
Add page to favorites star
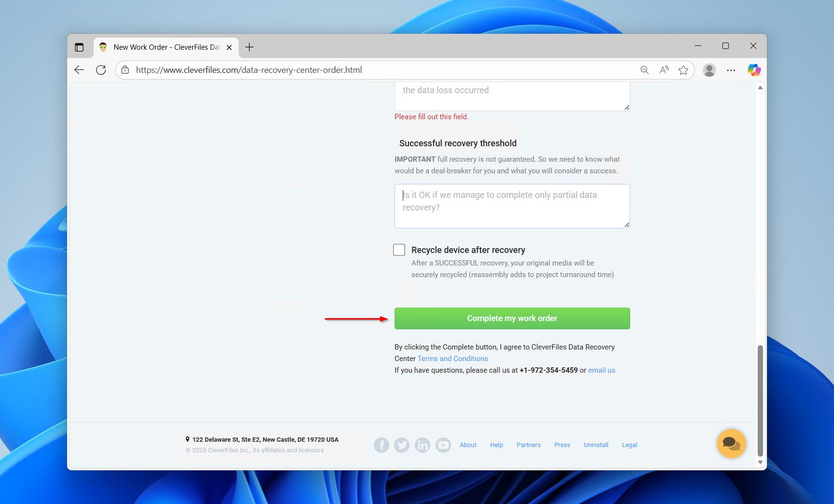click(x=683, y=70)
